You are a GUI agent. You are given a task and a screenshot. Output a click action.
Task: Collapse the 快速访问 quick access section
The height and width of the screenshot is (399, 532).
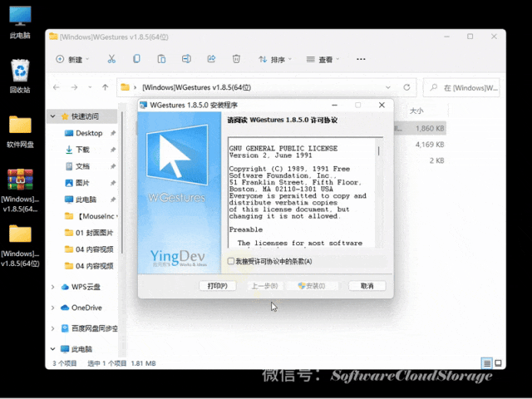(53, 116)
